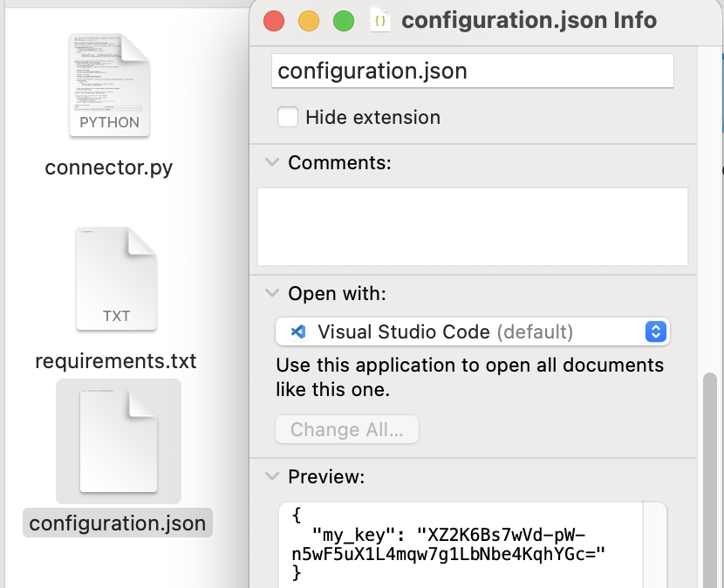This screenshot has height=588, width=724.
Task: Click the JSON preview content text
Action: click(x=447, y=544)
